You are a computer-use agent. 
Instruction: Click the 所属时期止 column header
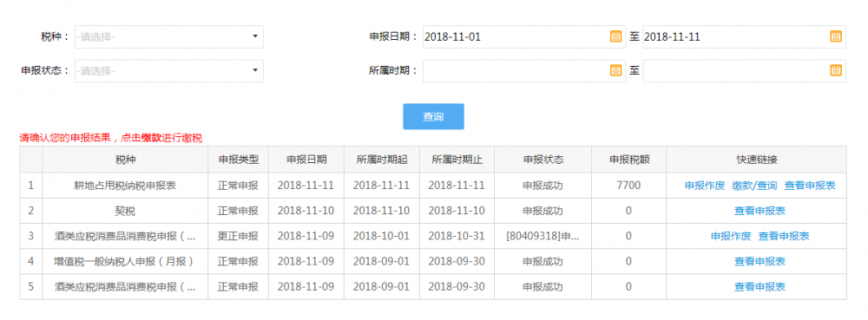coord(457,160)
